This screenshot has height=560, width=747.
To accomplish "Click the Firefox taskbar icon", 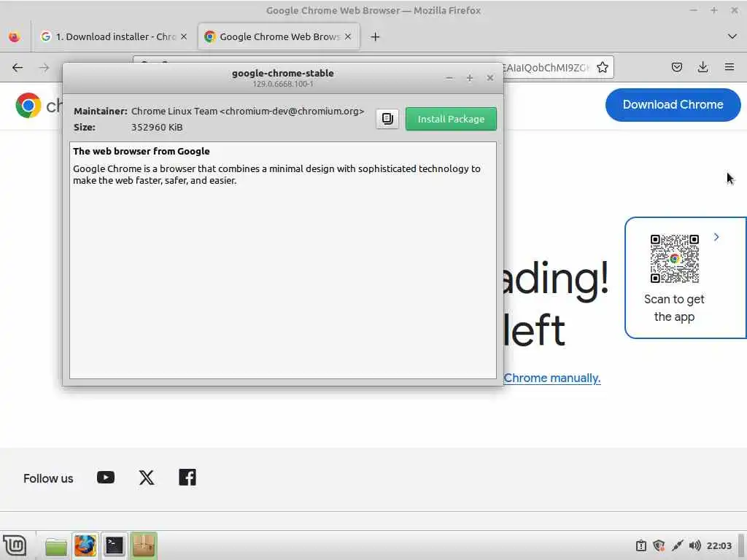I will (85, 545).
